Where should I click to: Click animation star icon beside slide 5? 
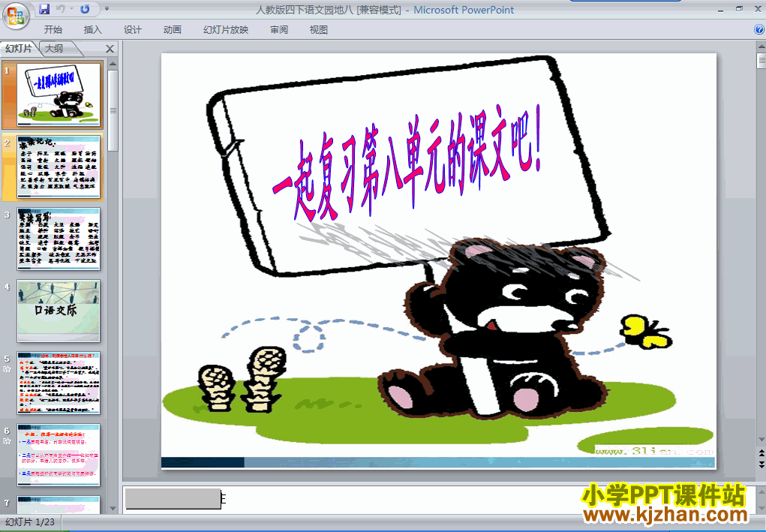(7, 369)
